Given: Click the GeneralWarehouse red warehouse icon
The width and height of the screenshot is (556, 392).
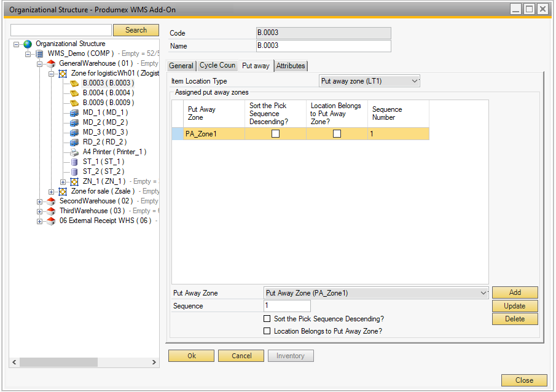Looking at the screenshot, I should [51, 64].
